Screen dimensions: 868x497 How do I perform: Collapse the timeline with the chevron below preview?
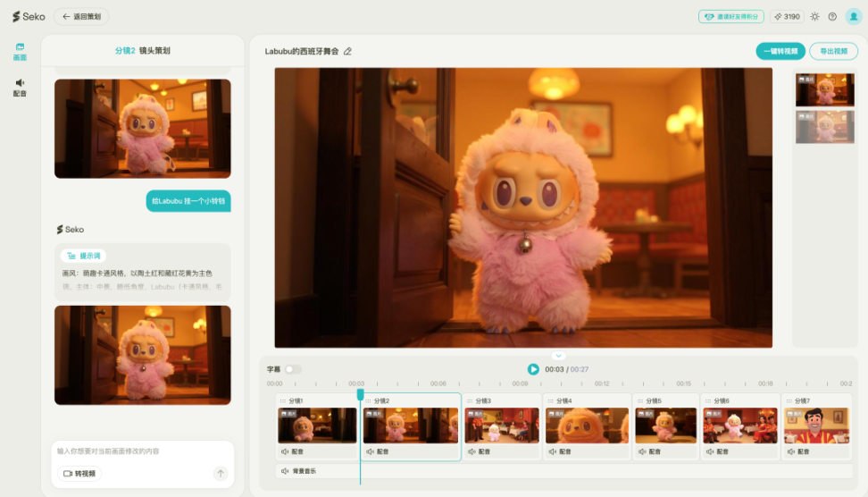tap(558, 356)
